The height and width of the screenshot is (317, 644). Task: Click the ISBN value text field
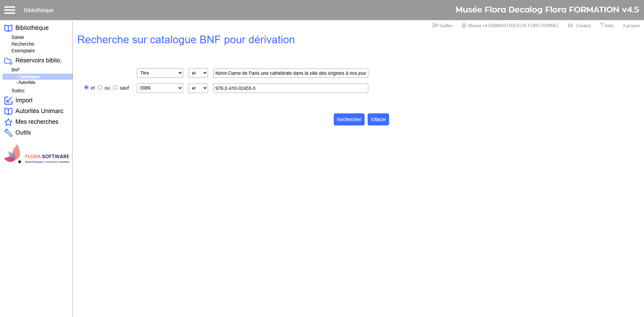point(290,88)
